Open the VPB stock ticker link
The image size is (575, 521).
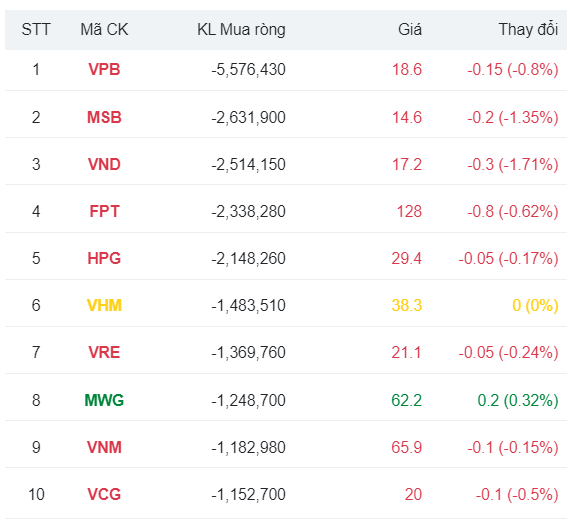click(104, 70)
